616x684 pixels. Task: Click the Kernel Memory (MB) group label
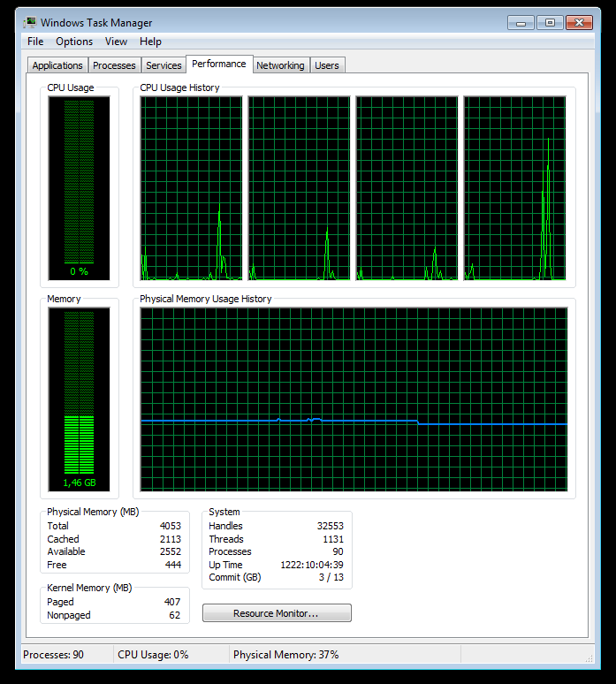[x=89, y=588]
